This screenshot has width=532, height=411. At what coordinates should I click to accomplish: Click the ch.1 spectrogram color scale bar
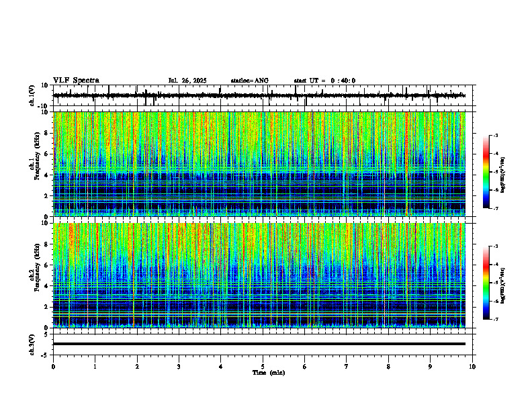coord(486,172)
